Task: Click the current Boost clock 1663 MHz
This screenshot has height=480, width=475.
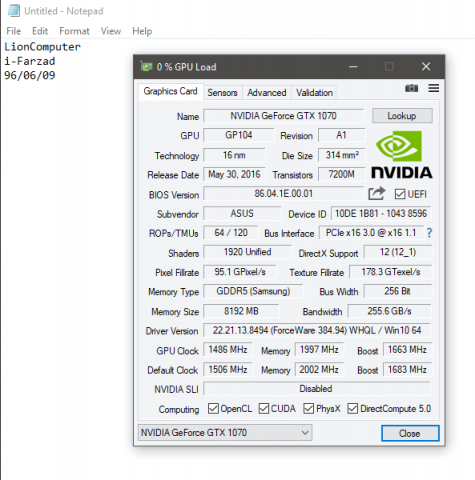Action: (407, 350)
